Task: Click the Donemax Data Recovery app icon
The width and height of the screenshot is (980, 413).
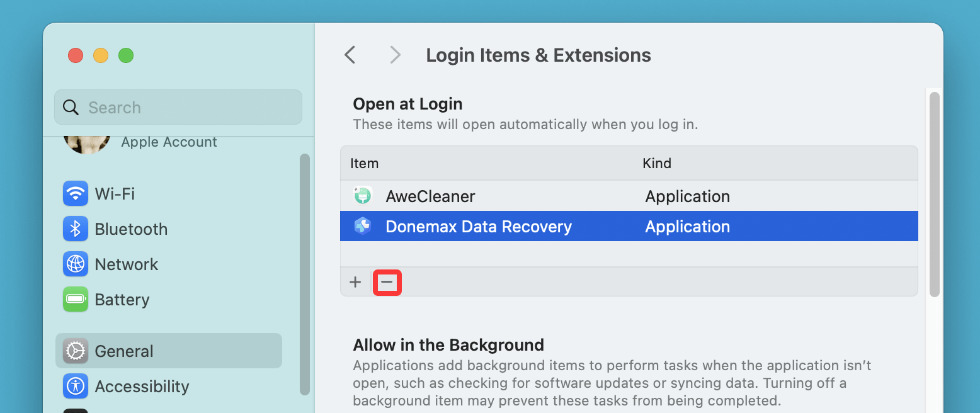Action: pyautogui.click(x=363, y=226)
